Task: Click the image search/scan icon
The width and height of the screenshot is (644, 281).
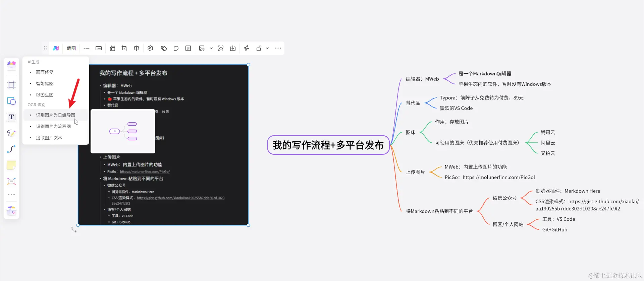Action: click(221, 48)
